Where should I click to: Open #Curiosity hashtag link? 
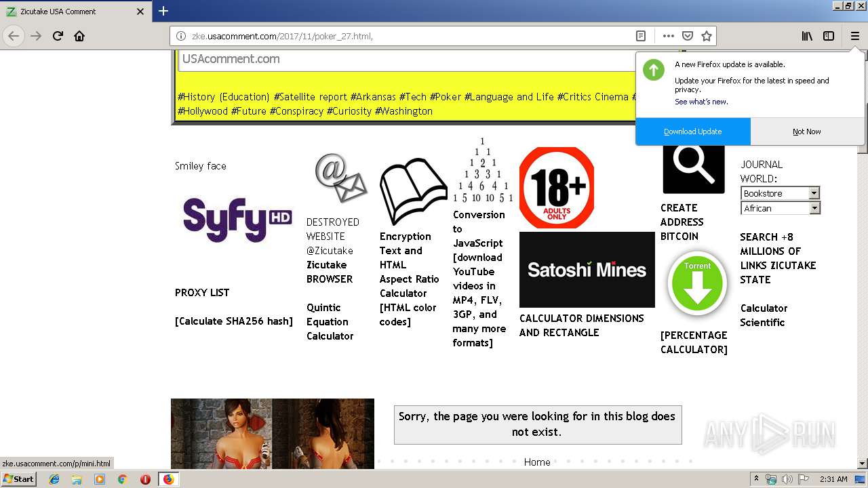[x=349, y=111]
